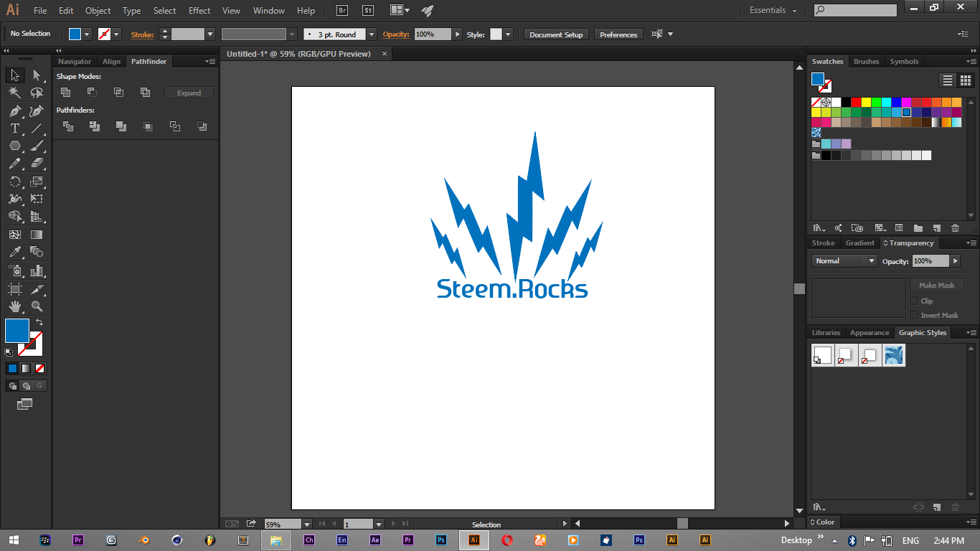Click the Minus Front shape mode icon
980x551 pixels.
92,92
